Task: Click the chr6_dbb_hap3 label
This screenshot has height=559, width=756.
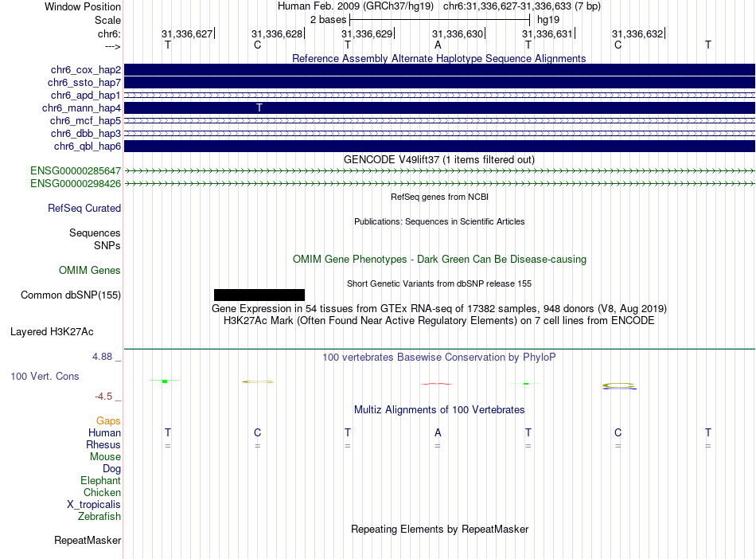Action: [x=86, y=133]
